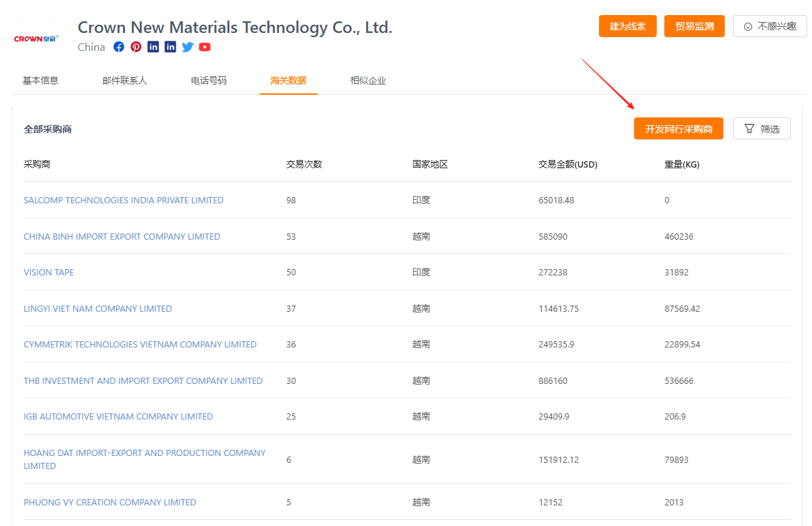Click weight 460236 in CHINA BINH row
Viewport: 812px width, 526px height.
679,237
